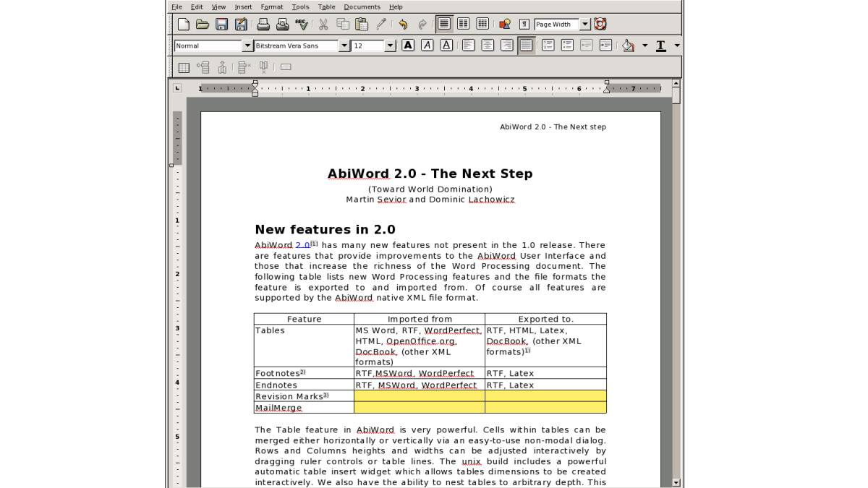Increase the paragraph indent

(x=606, y=46)
